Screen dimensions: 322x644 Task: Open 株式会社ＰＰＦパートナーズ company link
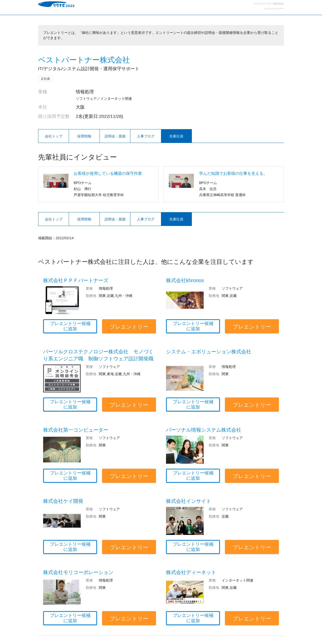[76, 280]
